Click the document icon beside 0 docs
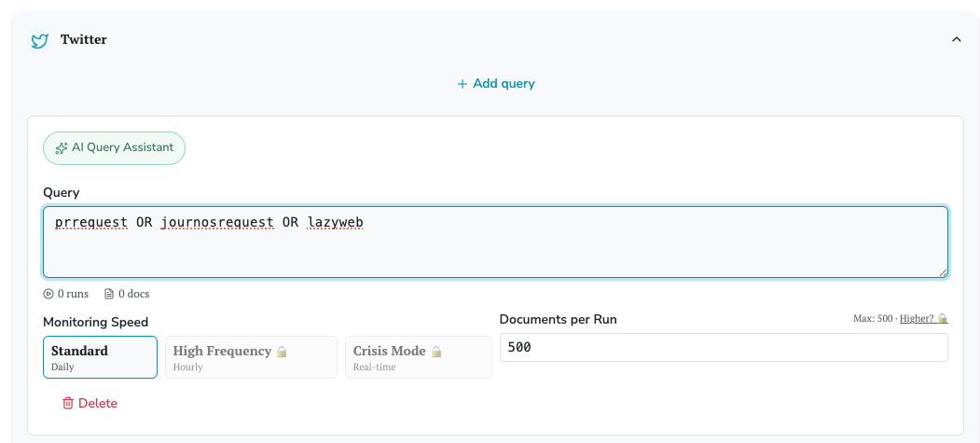The height and width of the screenshot is (443, 980). tap(109, 294)
